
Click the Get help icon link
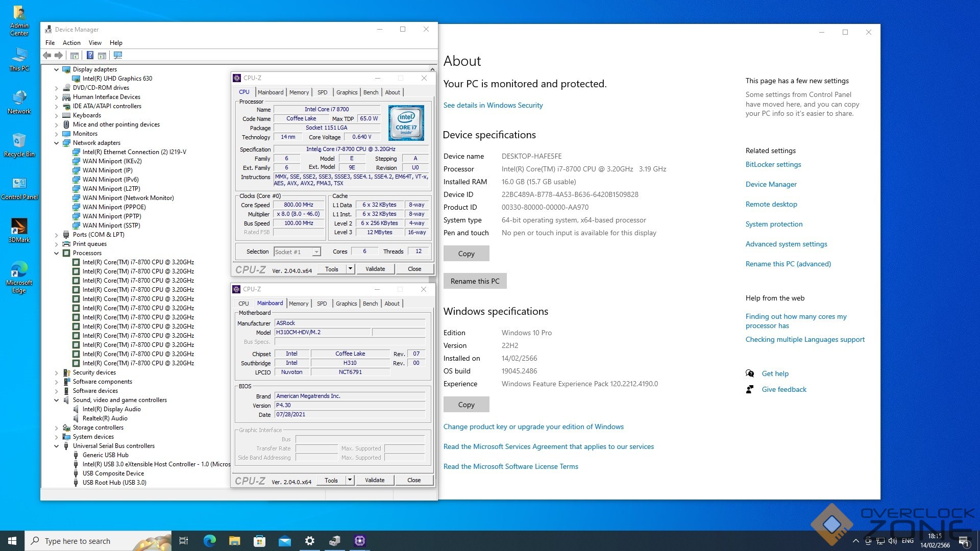(750, 373)
